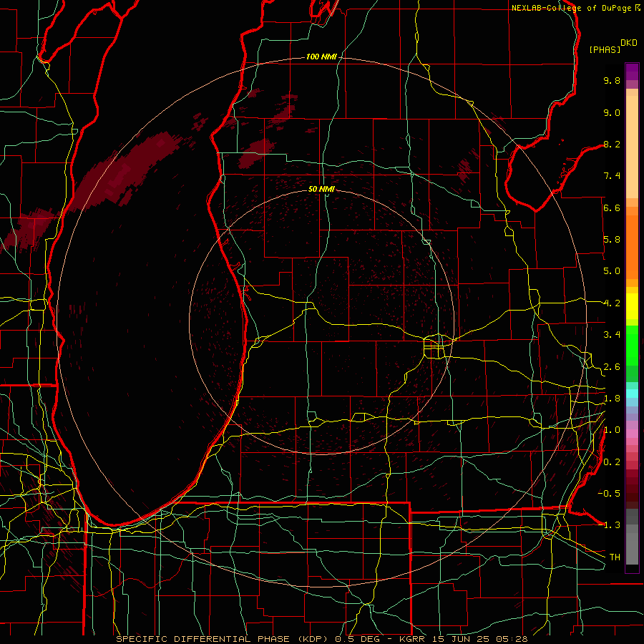The image size is (644, 644).
Task: Click the 1.8 value on the color scale
Action: (612, 399)
